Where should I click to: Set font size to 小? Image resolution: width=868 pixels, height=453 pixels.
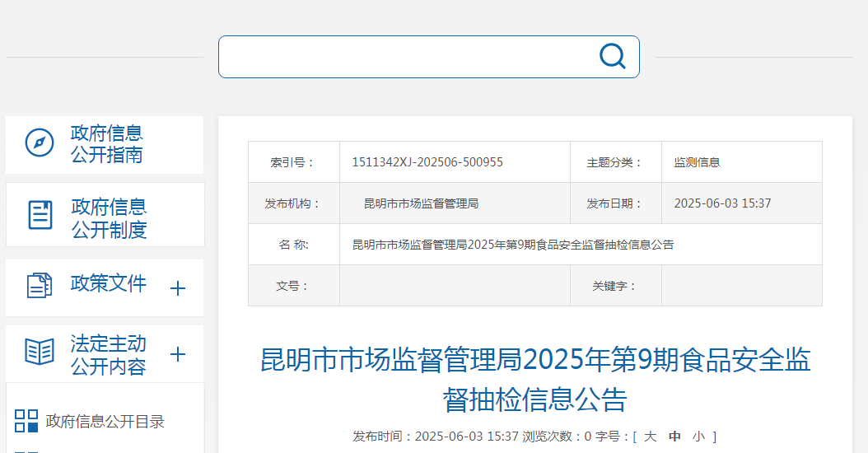click(698, 437)
